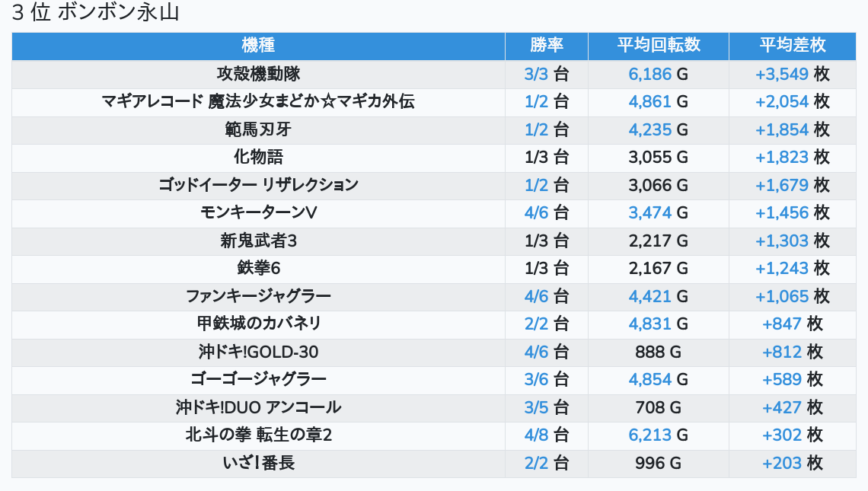This screenshot has width=868, height=491.
Task: Click the 6,186 average spins link
Action: tap(650, 74)
